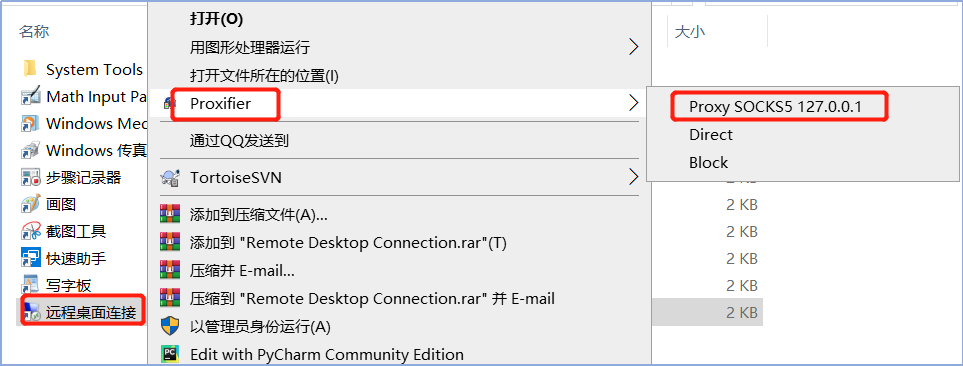Select the 截图工具 scissors icon
Screen dimensions: 963x366
point(30,231)
